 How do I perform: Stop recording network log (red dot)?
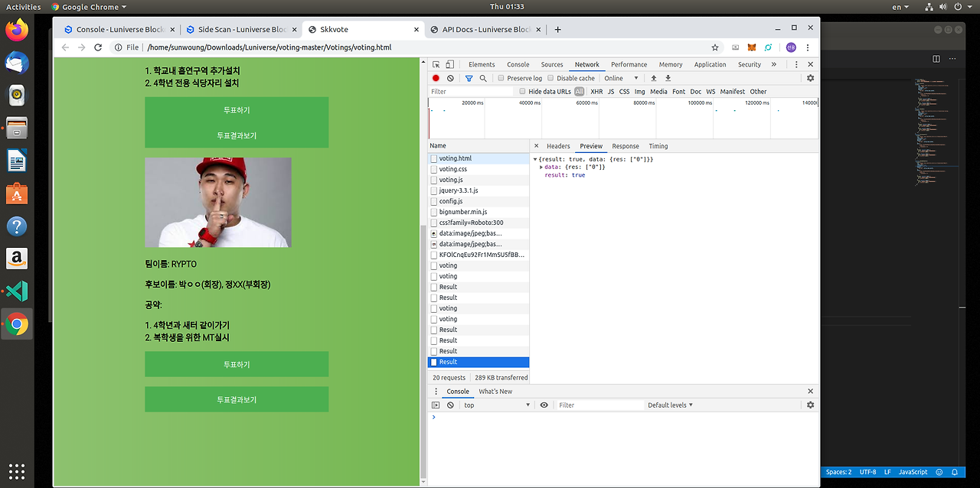tap(436, 78)
